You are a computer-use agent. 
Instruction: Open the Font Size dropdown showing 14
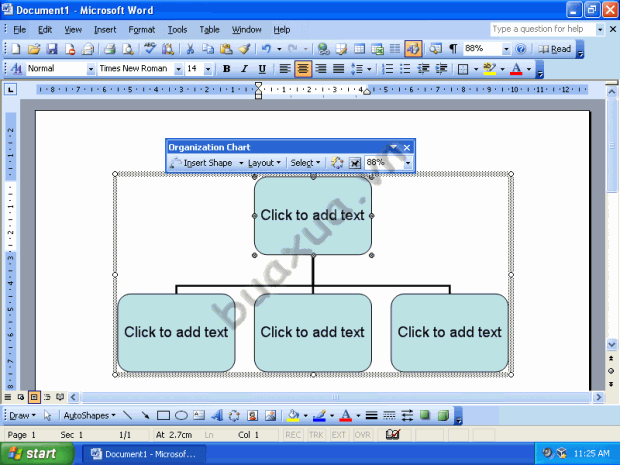pyautogui.click(x=208, y=69)
